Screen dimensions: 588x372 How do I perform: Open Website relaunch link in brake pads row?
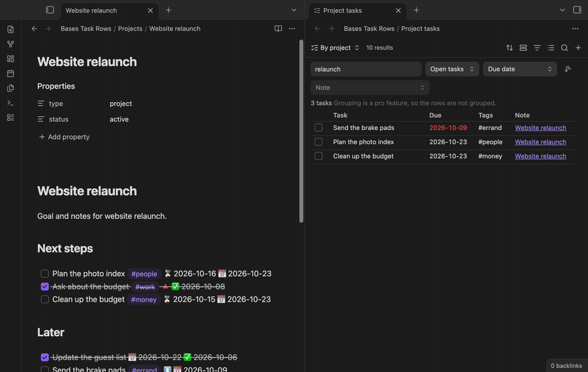pos(540,128)
